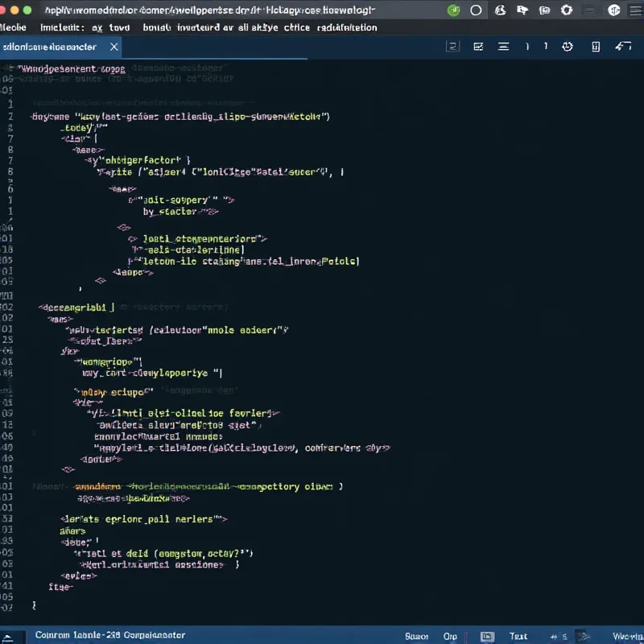
Task: Open the 'cltice' menu
Action: tap(296, 27)
